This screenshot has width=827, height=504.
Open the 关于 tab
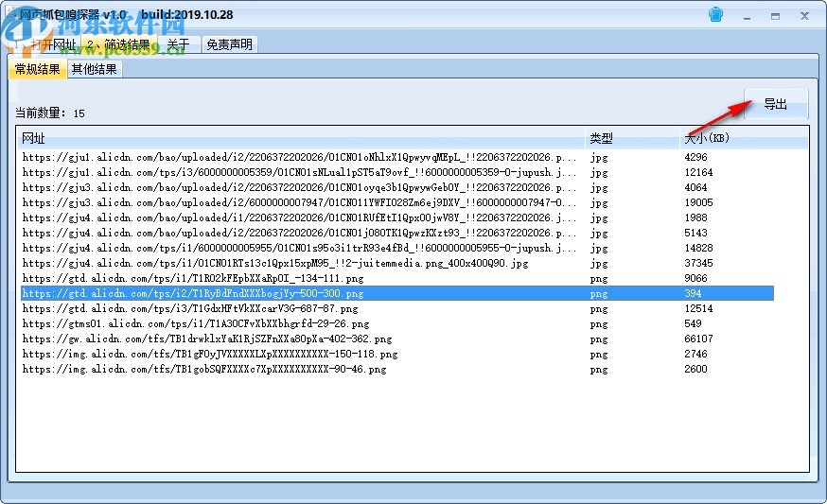coord(178,44)
